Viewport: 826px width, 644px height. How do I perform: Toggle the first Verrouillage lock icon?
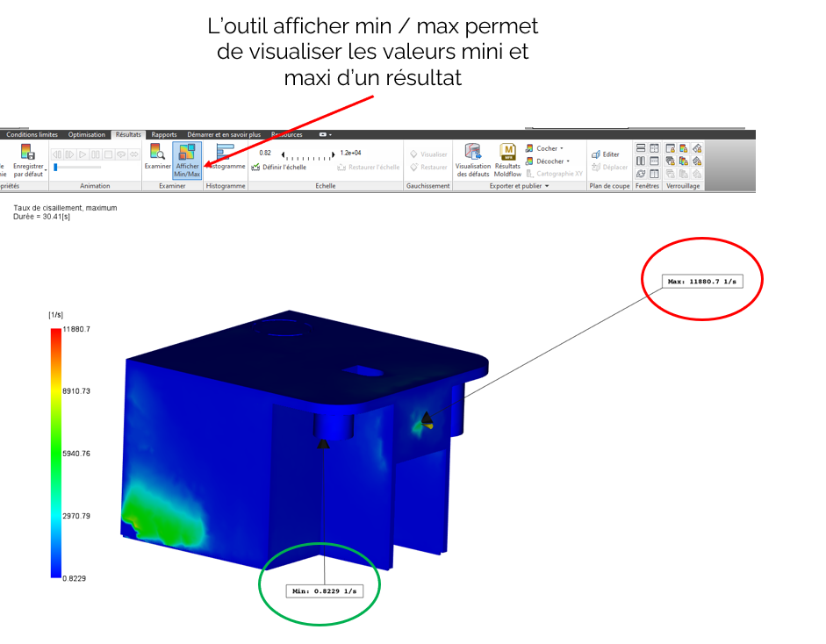(671, 148)
